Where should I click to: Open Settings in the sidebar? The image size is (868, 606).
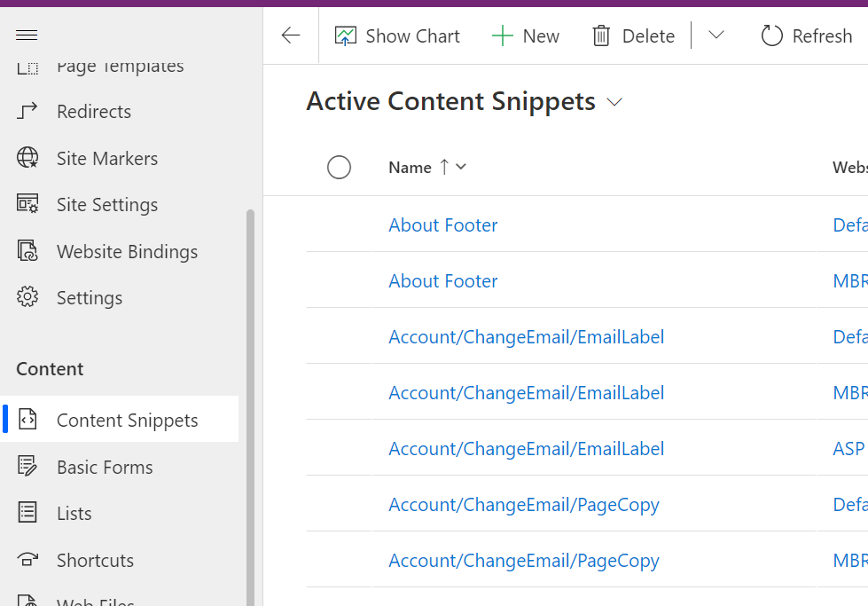[90, 298]
